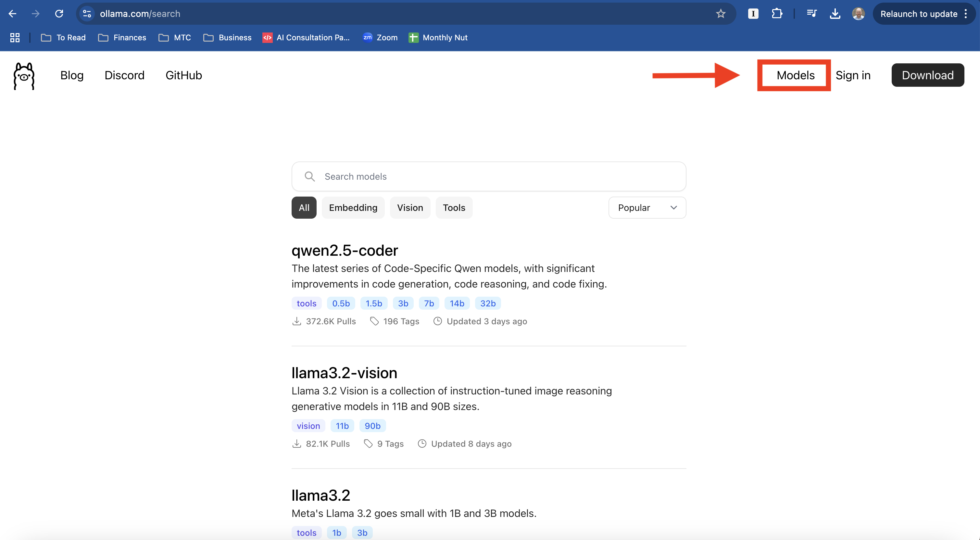The height and width of the screenshot is (540, 980).
Task: Click the 3b tag on llama3.2
Action: click(x=362, y=533)
